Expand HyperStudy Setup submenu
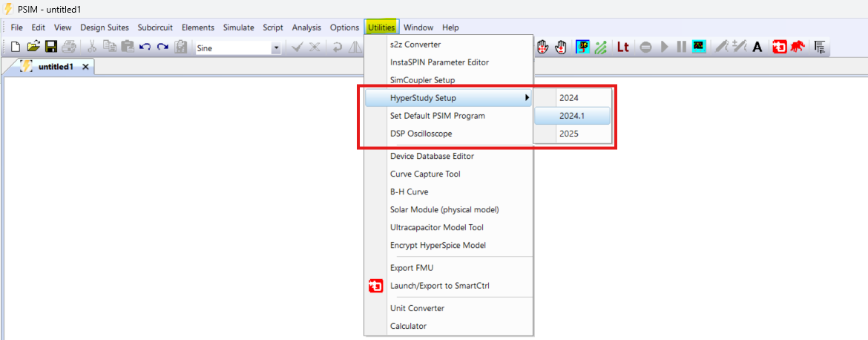This screenshot has height=340, width=868. pos(448,98)
